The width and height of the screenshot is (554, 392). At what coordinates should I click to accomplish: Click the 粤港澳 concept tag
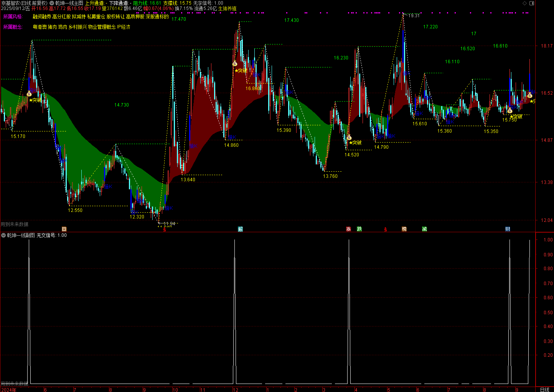[40, 27]
